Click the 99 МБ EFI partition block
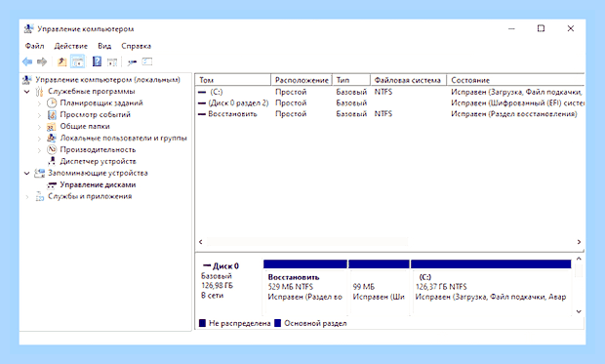This screenshot has width=605, height=364. (379, 287)
